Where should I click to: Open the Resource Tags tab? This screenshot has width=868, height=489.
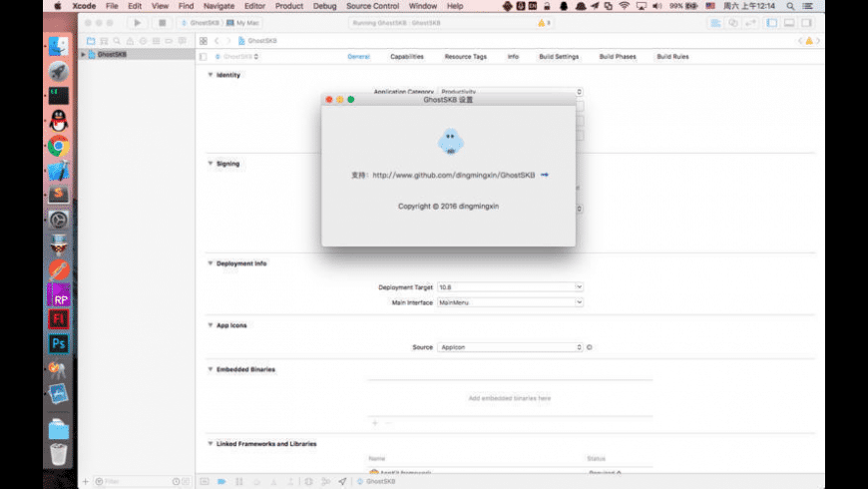(466, 57)
